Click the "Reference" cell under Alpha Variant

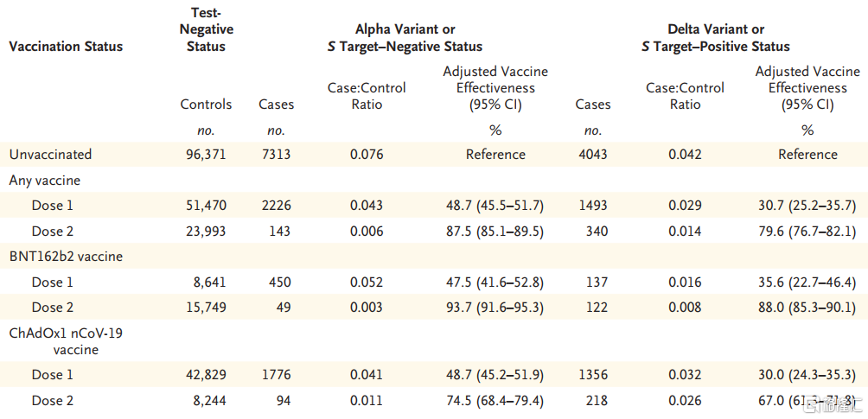[x=495, y=155]
